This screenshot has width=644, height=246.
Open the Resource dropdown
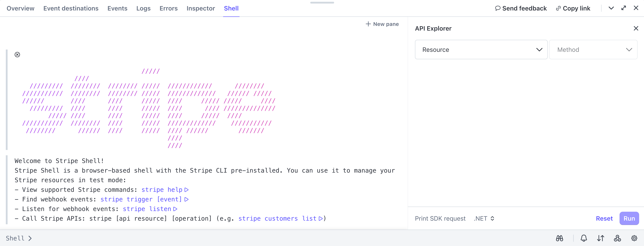click(x=481, y=50)
